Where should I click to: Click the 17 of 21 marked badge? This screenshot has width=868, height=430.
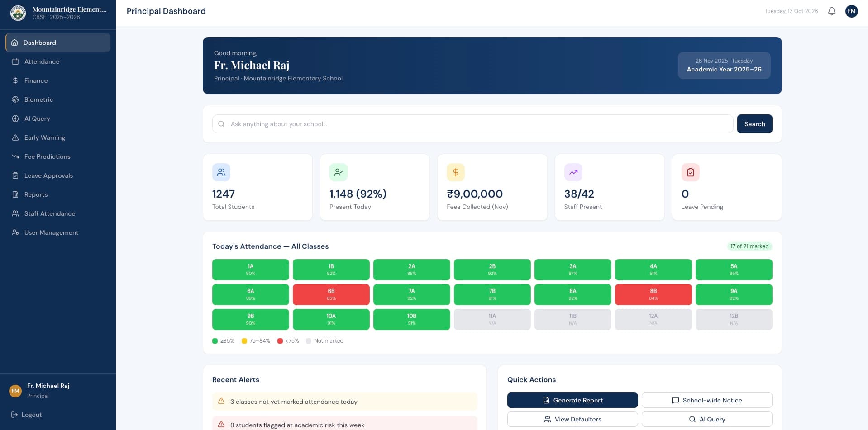point(749,246)
